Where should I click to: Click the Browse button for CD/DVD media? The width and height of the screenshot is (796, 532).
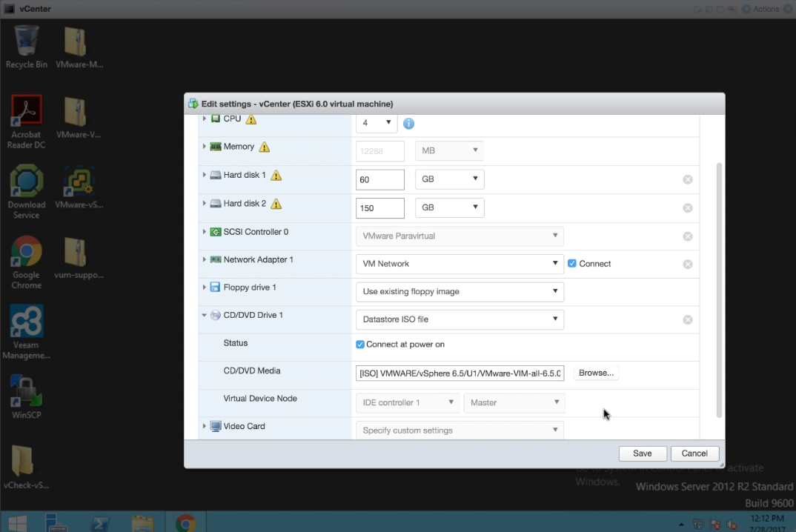(x=596, y=373)
